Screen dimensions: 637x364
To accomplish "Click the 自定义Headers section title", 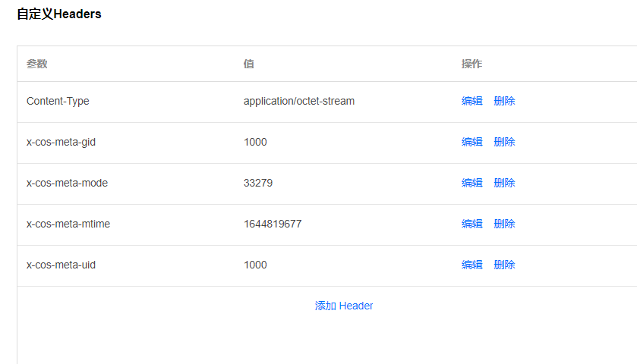I will [x=59, y=14].
